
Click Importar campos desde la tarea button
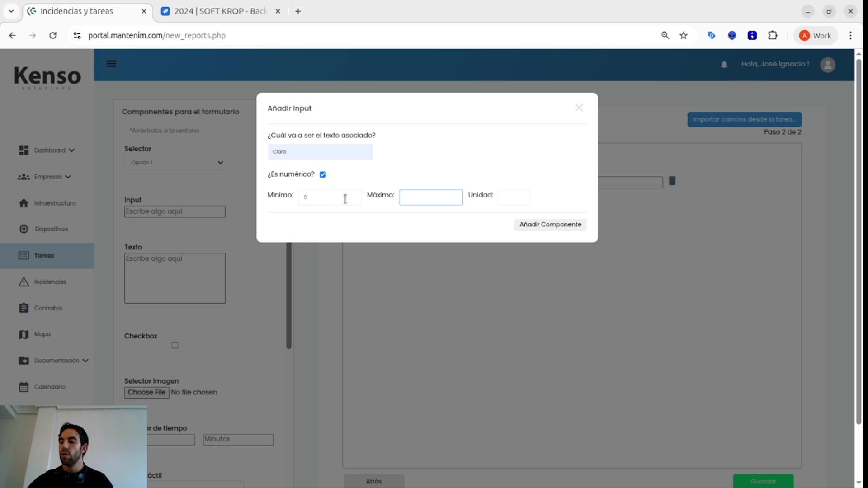[744, 119]
